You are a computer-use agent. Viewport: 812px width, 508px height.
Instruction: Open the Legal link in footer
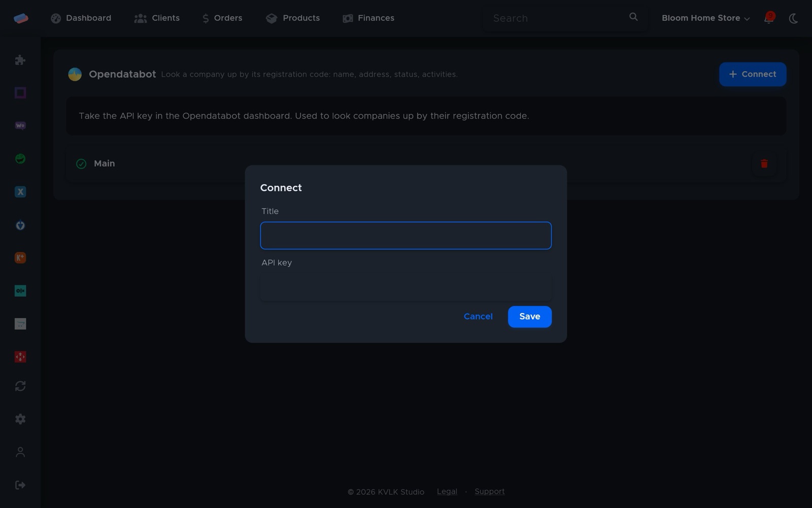pyautogui.click(x=447, y=491)
